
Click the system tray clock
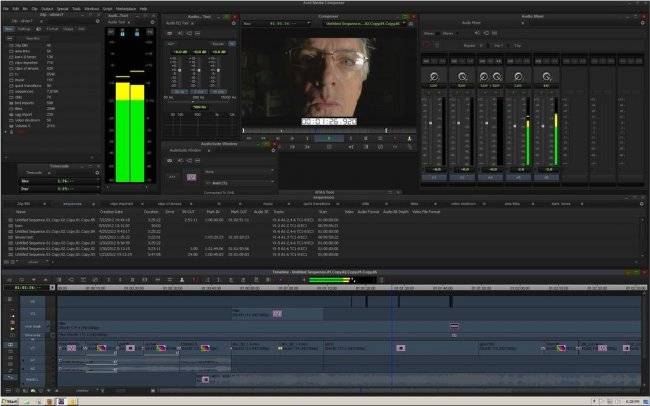click(x=633, y=402)
